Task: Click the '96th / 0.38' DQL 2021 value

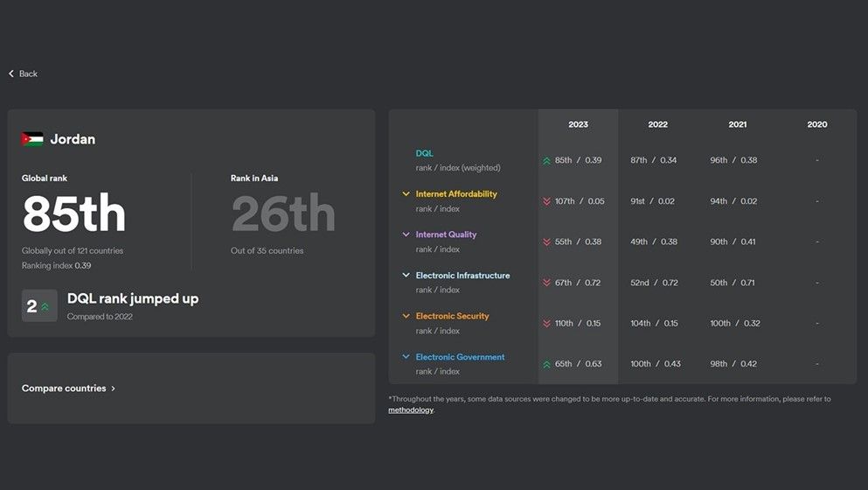Action: click(x=733, y=160)
